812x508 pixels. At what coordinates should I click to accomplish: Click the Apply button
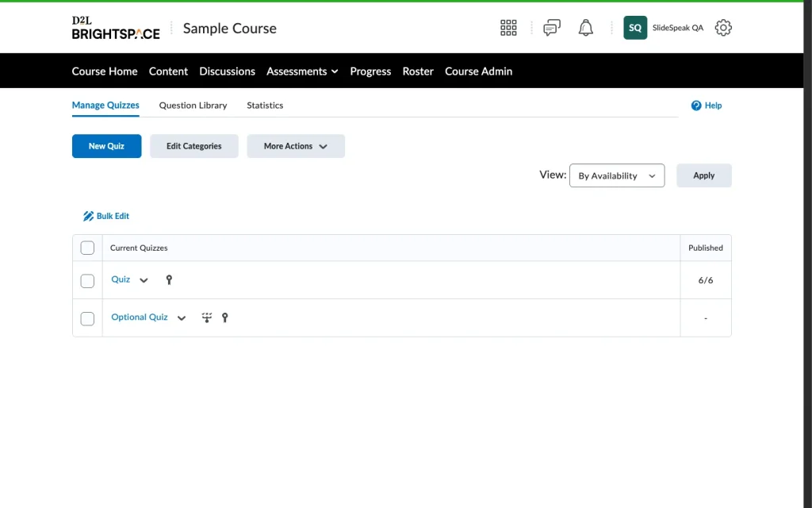704,175
